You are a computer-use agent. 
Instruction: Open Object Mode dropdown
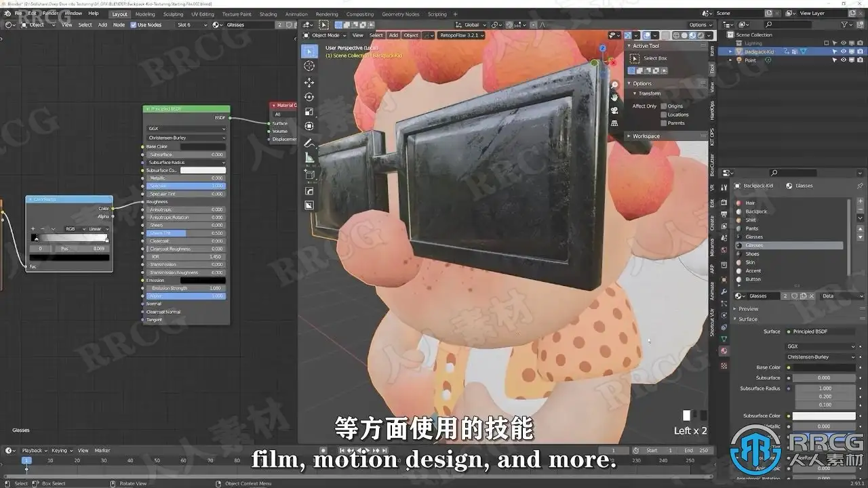[x=325, y=35]
